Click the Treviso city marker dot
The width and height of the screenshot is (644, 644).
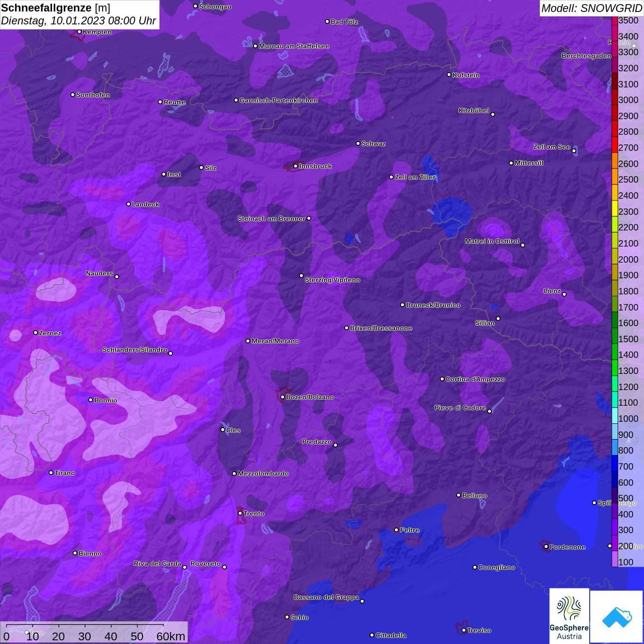(x=464, y=630)
